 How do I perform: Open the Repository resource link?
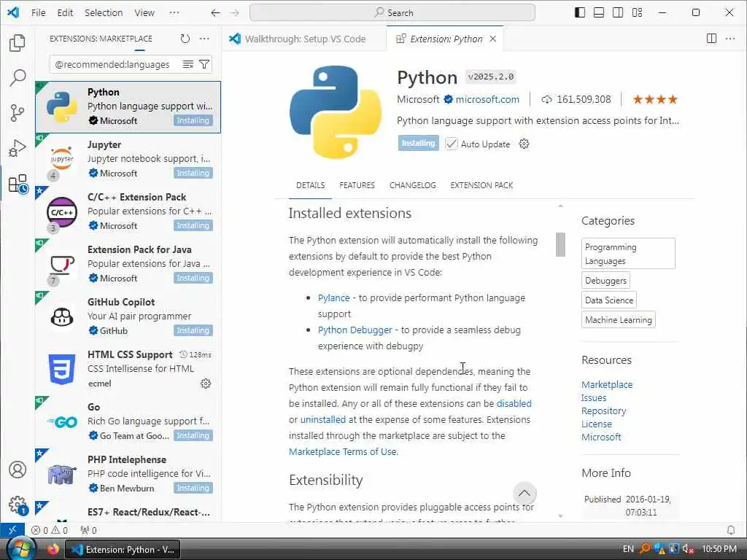[603, 411]
